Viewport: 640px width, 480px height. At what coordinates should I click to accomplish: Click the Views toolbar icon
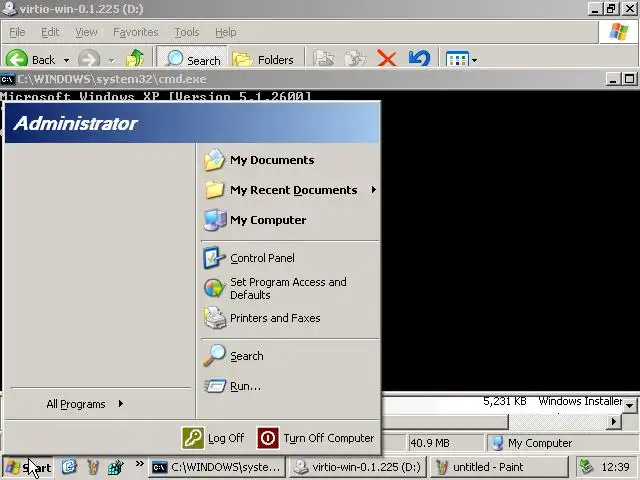[x=457, y=60]
